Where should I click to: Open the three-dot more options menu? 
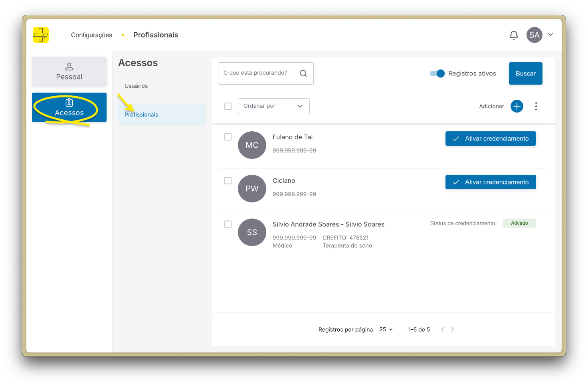point(536,106)
